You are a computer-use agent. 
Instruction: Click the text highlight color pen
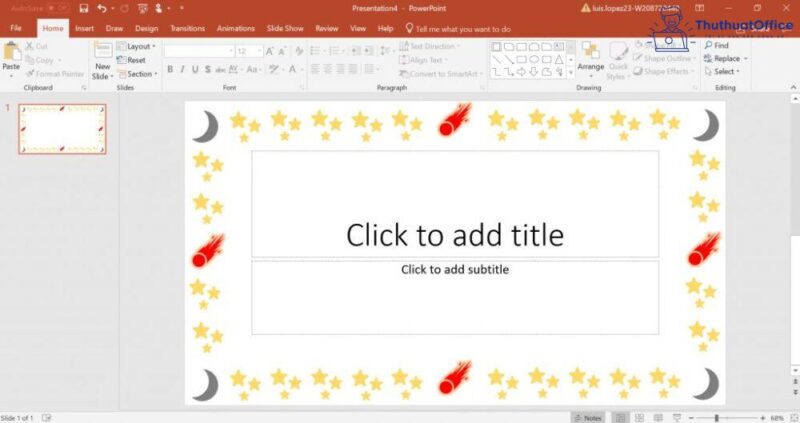[x=274, y=69]
